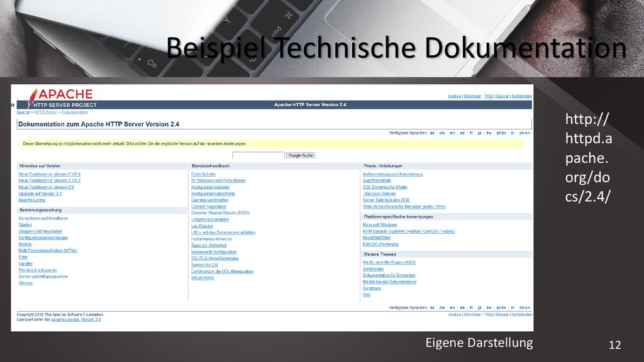This screenshot has height=362, width=644.
Task: Open Serverweite Konfiguration
Action: coord(214,252)
